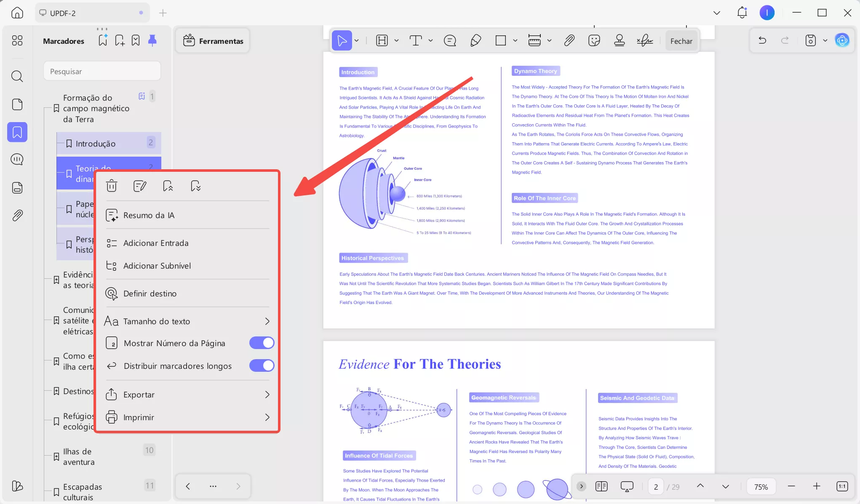The width and height of the screenshot is (860, 504).
Task: Click the attachment paperclip toolbar icon
Action: 569,40
